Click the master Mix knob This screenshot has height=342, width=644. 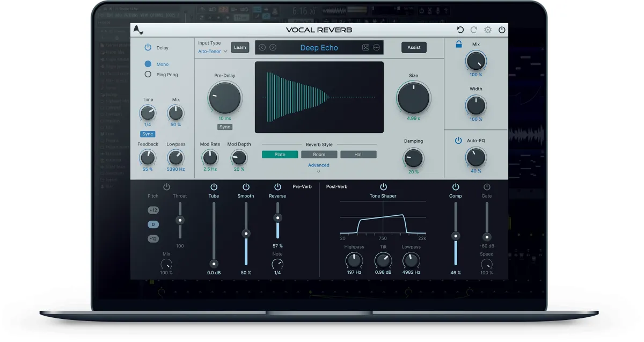[x=476, y=61]
